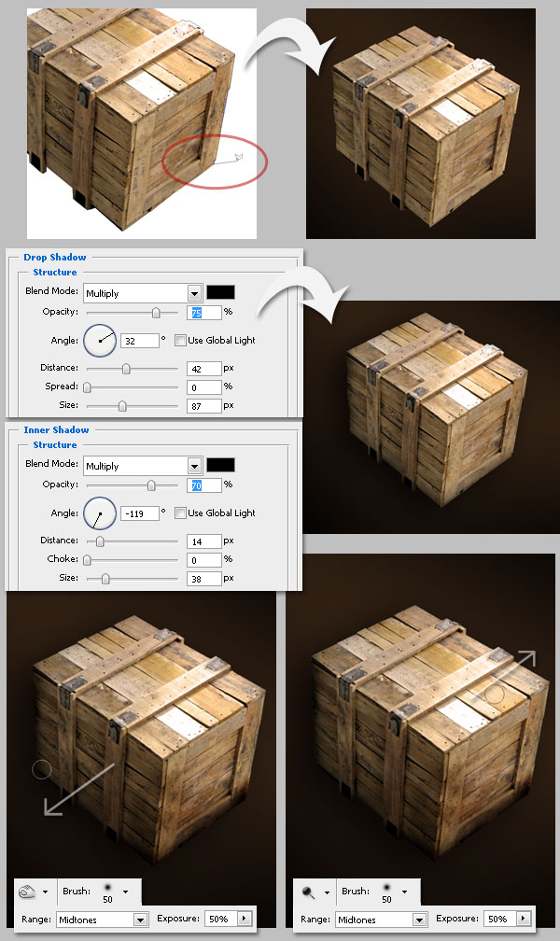Click the Inner Shadow angle dial
The image size is (560, 941).
(x=100, y=513)
